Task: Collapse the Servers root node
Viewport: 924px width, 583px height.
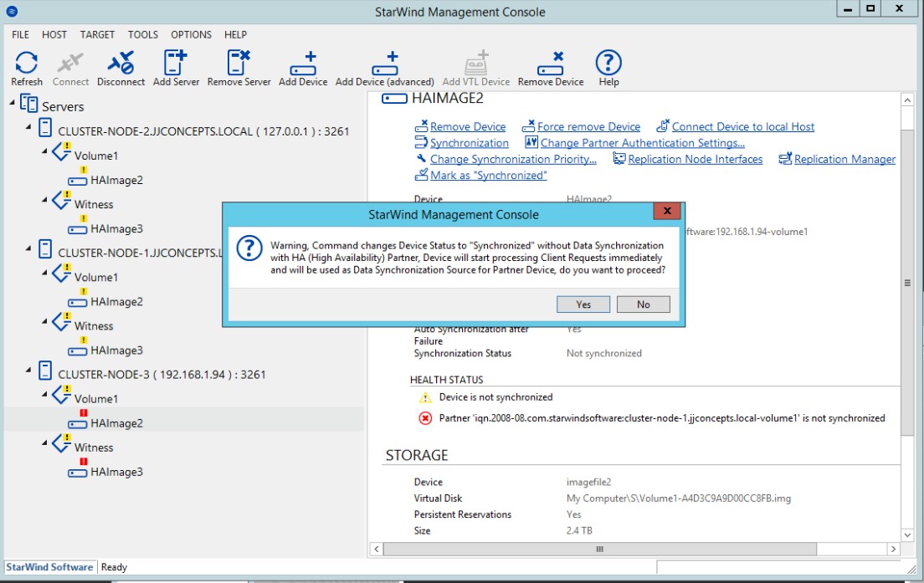Action: (x=13, y=103)
